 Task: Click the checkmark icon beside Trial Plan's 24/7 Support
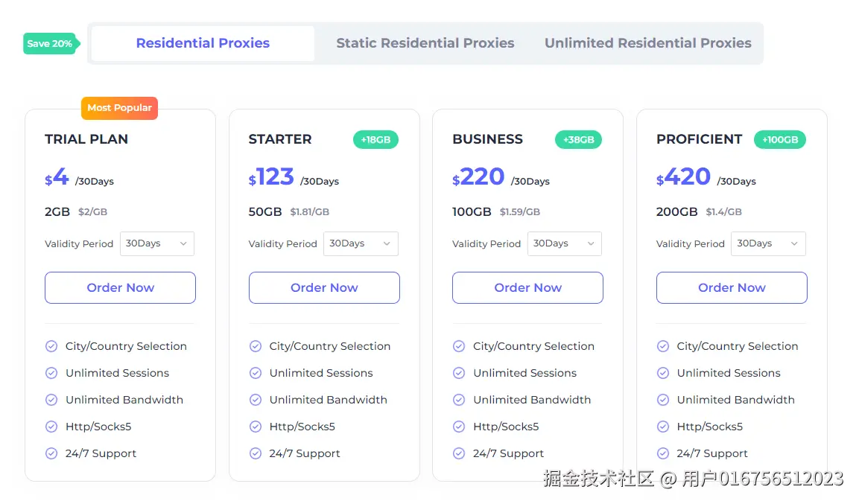pos(51,453)
